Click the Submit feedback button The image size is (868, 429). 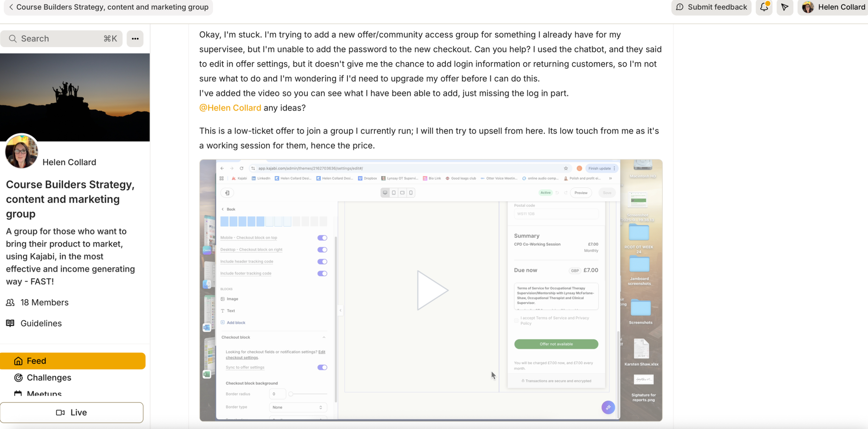[x=711, y=7]
